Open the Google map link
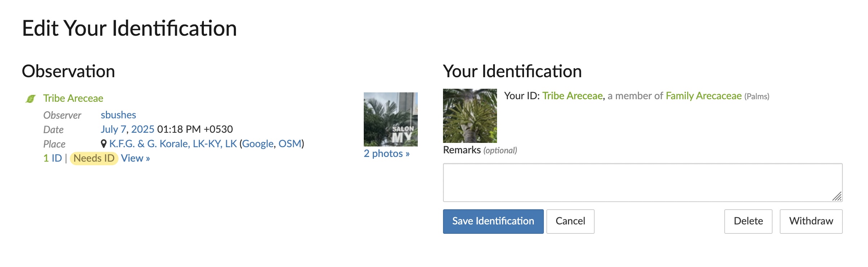This screenshot has height=267, width=868. click(258, 144)
